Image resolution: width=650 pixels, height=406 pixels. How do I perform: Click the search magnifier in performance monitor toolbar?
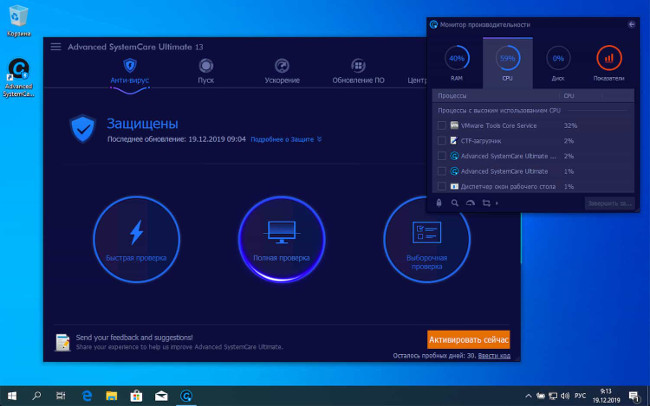[454, 203]
